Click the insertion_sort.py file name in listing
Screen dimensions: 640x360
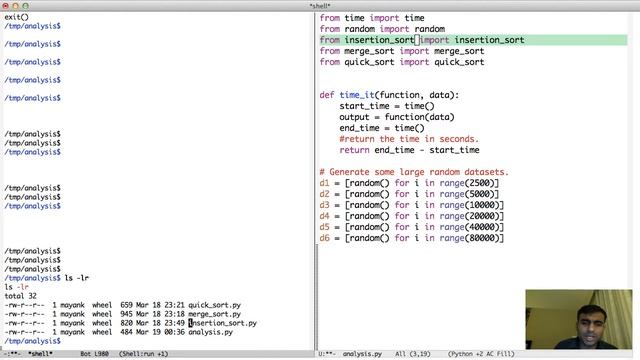click(222, 323)
